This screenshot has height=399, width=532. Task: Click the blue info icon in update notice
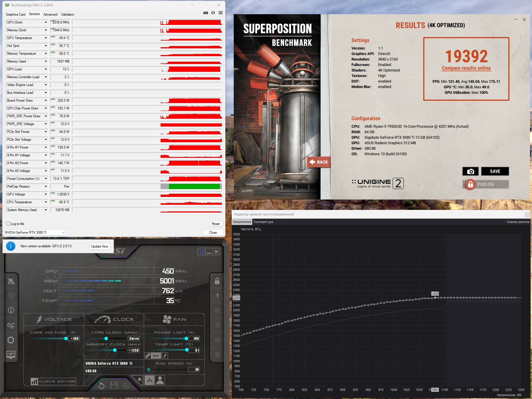point(11,246)
